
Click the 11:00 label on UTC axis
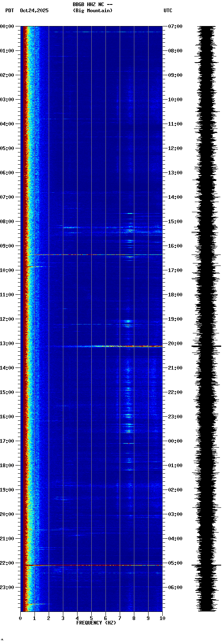pos(175,124)
